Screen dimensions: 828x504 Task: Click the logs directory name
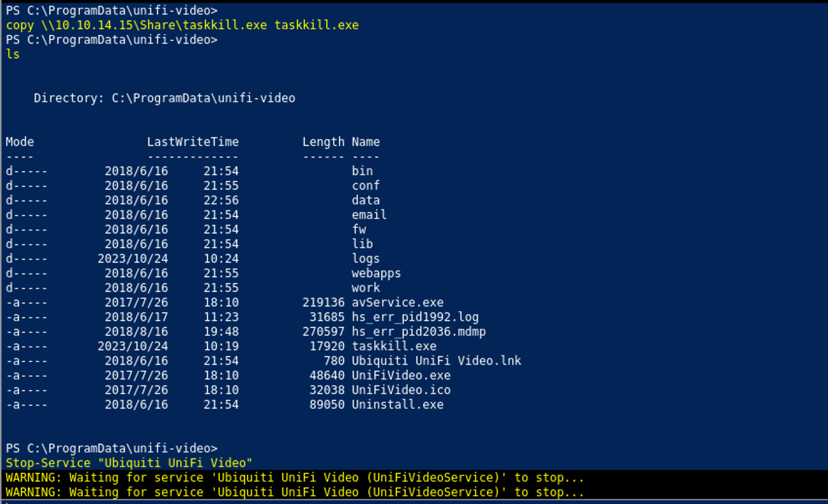(x=365, y=259)
